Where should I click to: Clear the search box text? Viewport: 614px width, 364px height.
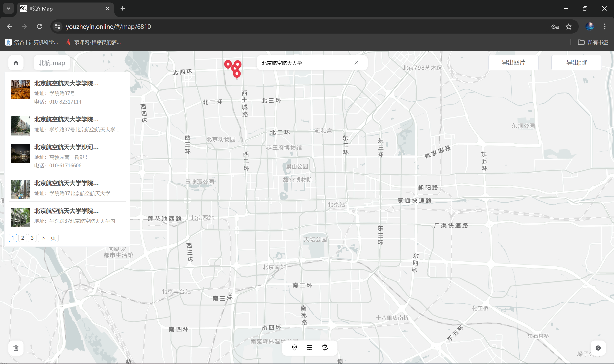click(x=356, y=63)
